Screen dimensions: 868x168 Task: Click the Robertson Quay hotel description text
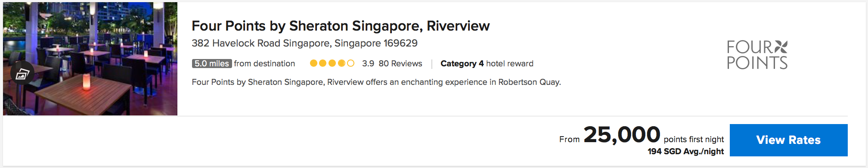[376, 82]
